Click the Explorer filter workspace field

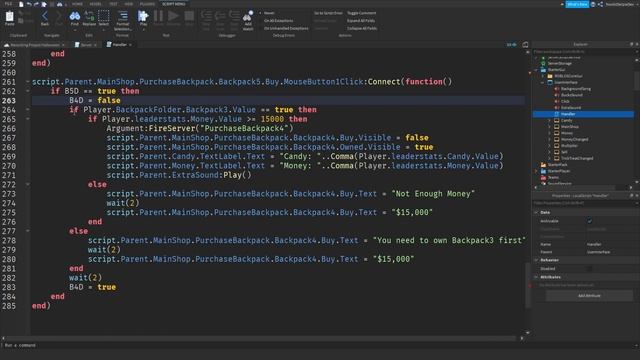coord(584,52)
